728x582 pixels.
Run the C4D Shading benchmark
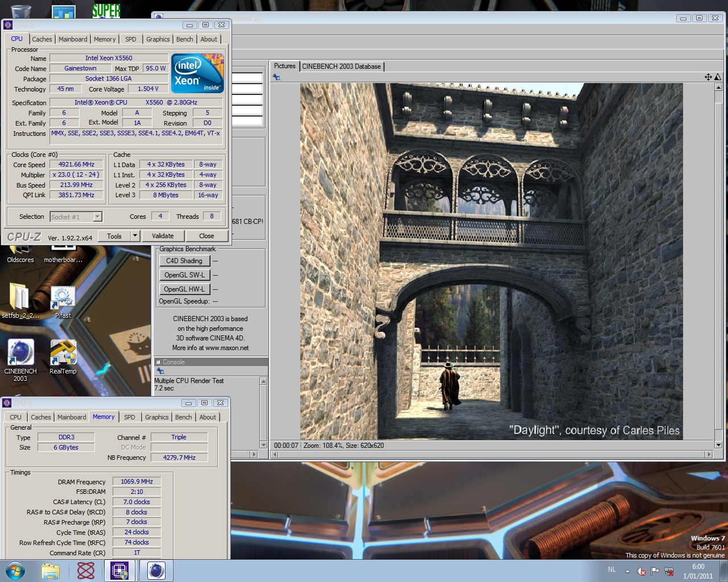184,261
